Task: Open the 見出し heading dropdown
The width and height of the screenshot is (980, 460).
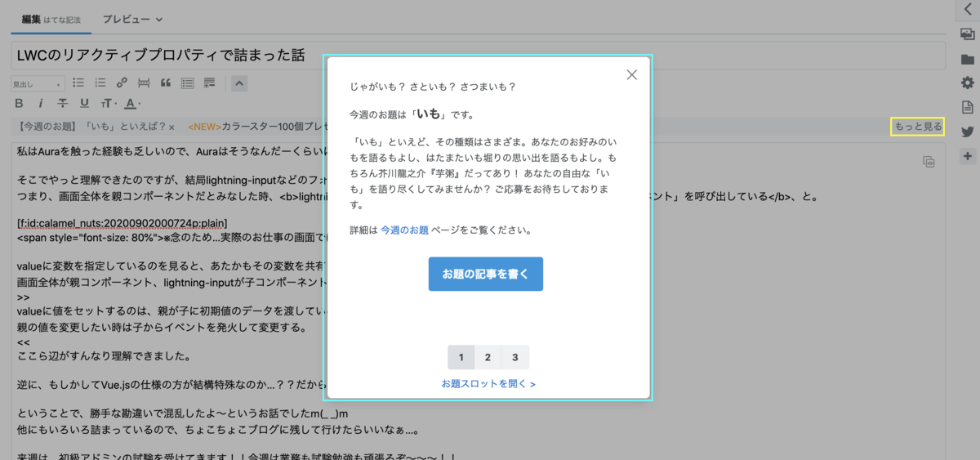Action: 38,83
